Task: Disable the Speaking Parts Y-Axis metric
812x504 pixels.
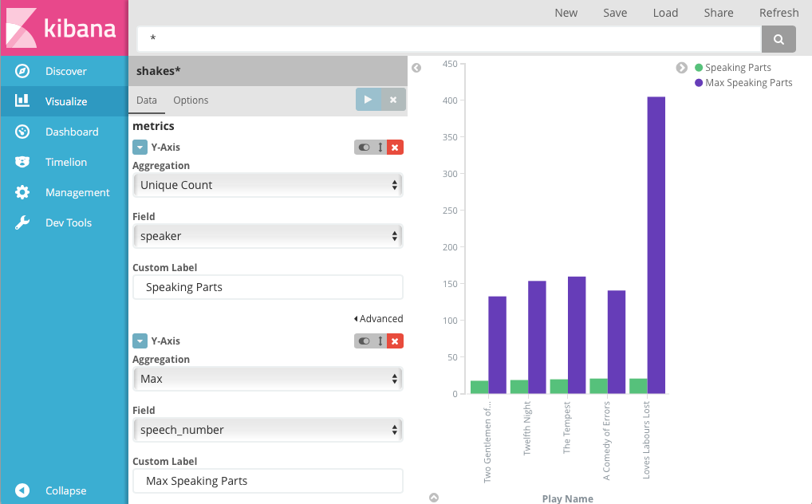Action: pos(365,147)
